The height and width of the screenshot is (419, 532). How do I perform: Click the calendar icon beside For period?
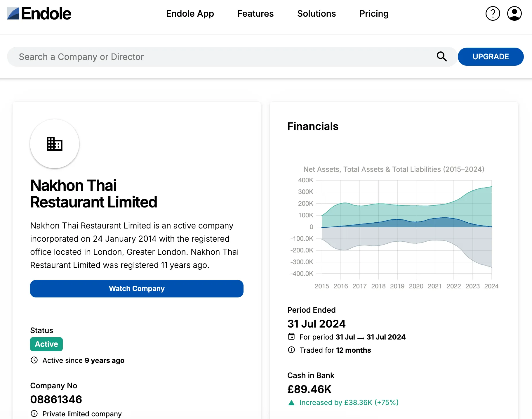pyautogui.click(x=291, y=337)
